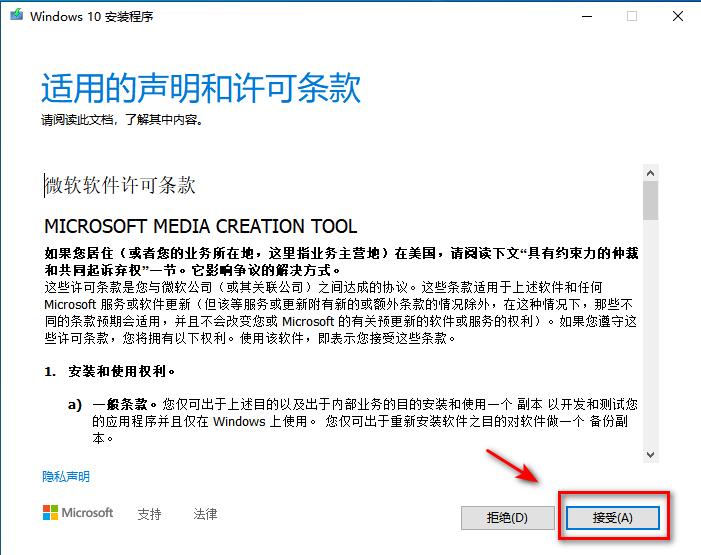The height and width of the screenshot is (555, 701).
Task: Accept the license terms with 接受(A)
Action: point(612,518)
